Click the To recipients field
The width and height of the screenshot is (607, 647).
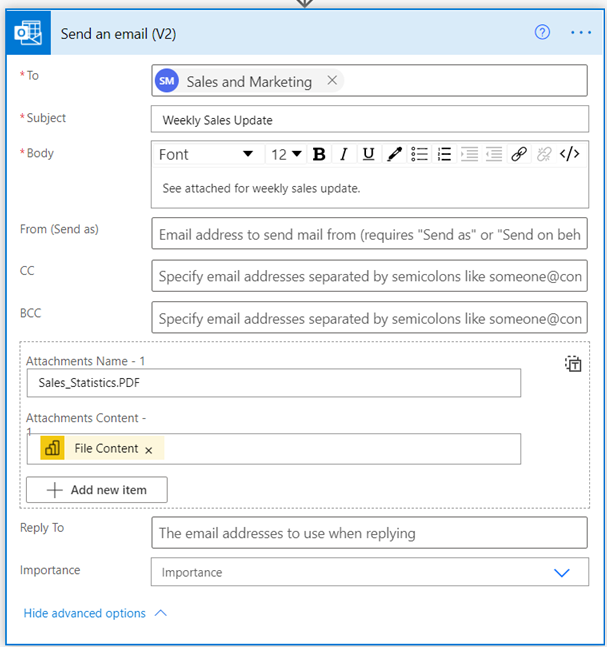[x=369, y=80]
